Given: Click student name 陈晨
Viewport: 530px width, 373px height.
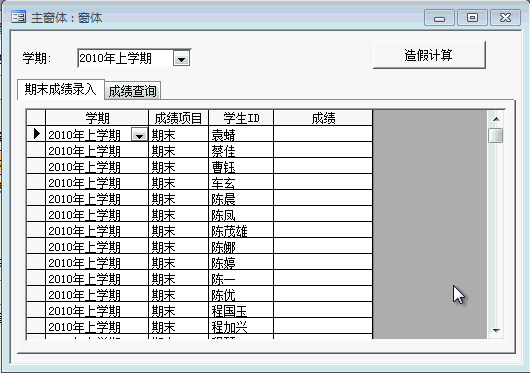Looking at the screenshot, I should tap(223, 199).
